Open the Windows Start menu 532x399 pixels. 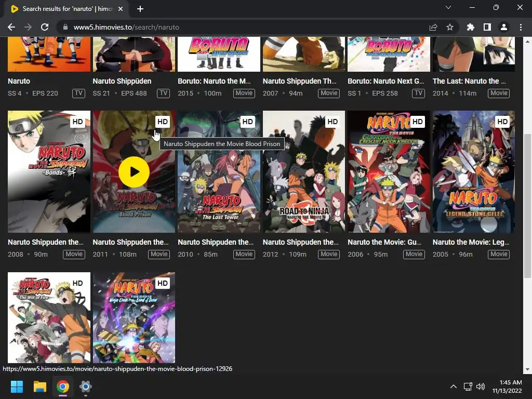17,387
